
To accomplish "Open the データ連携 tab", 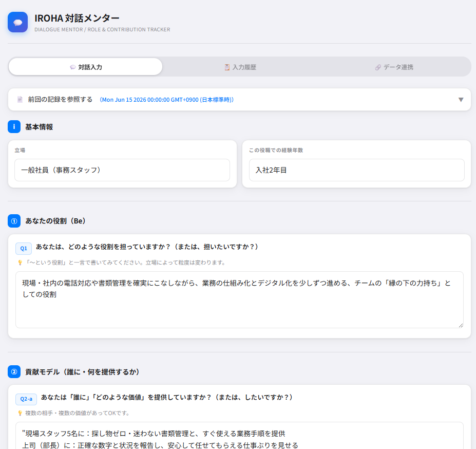I will pyautogui.click(x=394, y=67).
